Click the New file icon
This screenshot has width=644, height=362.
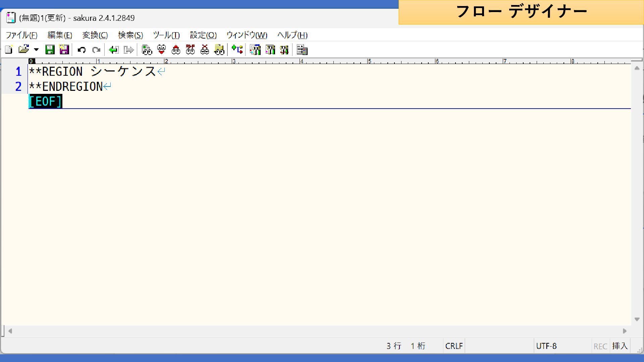tap(9, 50)
